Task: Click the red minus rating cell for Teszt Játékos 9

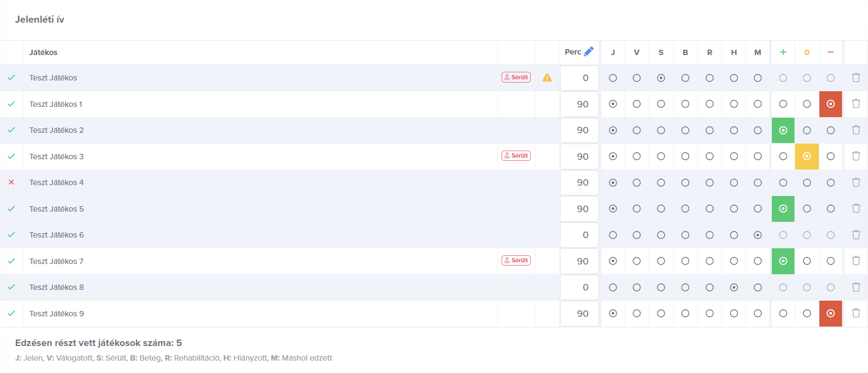Action: tap(831, 313)
